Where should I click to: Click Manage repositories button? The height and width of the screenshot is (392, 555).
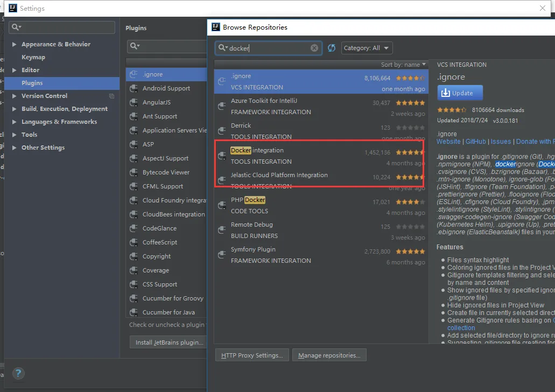coord(329,355)
